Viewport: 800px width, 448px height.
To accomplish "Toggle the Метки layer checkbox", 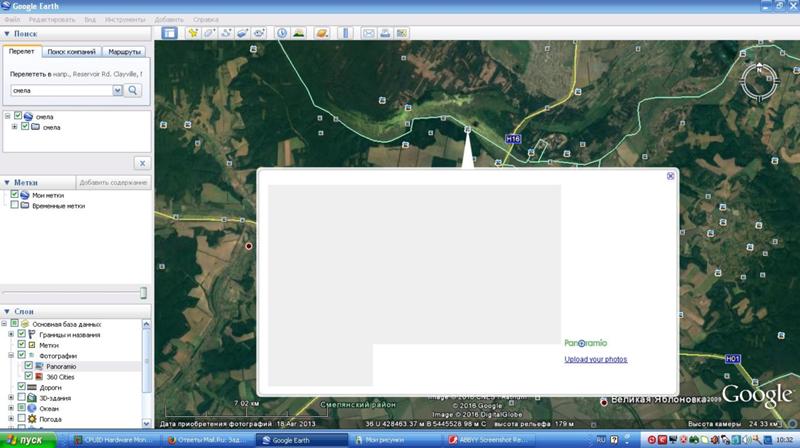I will 21,344.
